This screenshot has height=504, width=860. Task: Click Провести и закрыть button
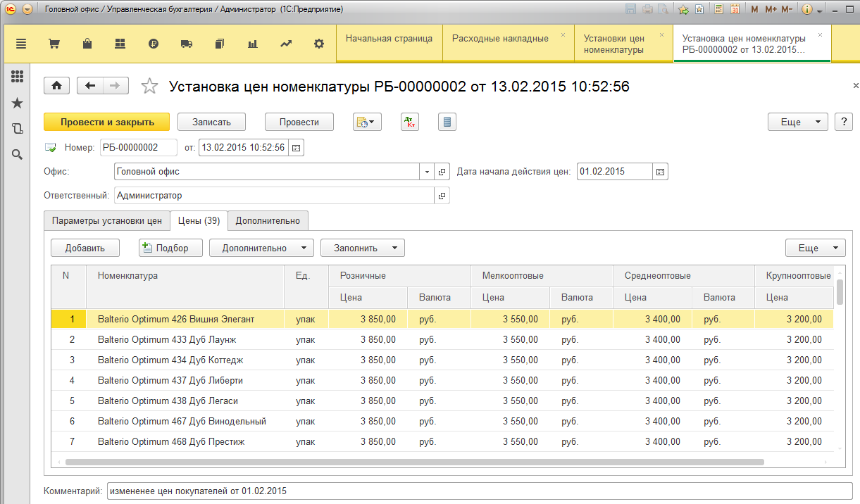tap(107, 122)
